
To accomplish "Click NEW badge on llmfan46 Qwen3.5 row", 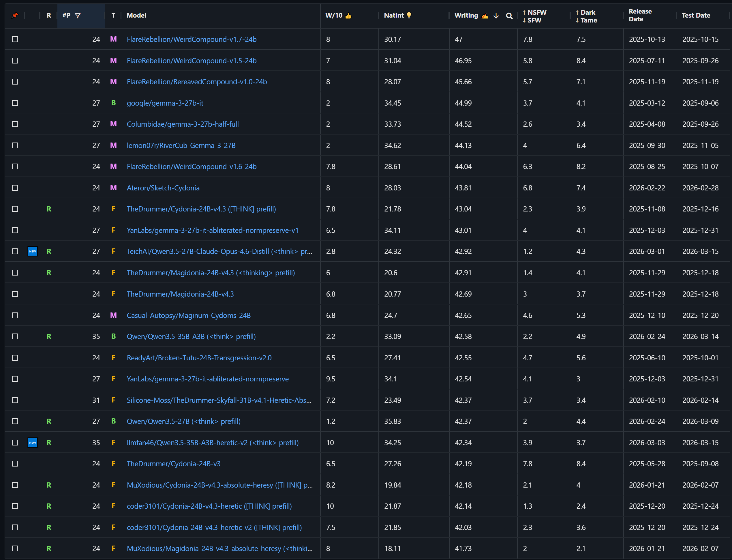I will (33, 443).
